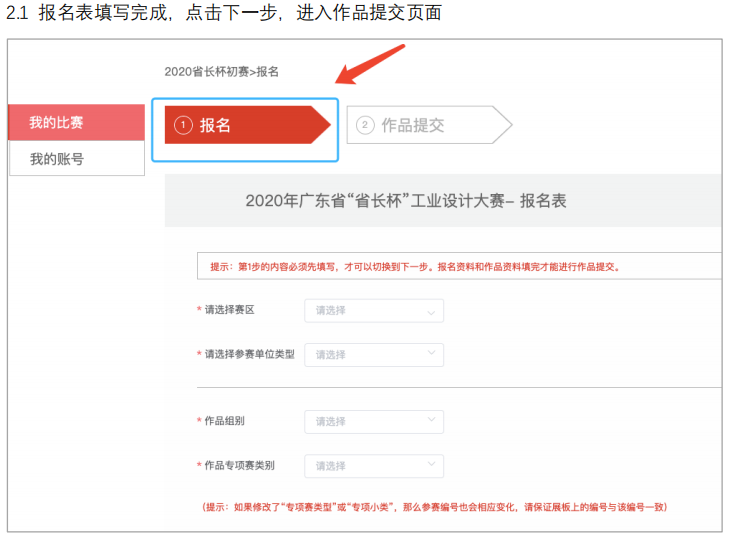Expand the 作品组别 select box
This screenshot has width=730, height=542.
374,422
